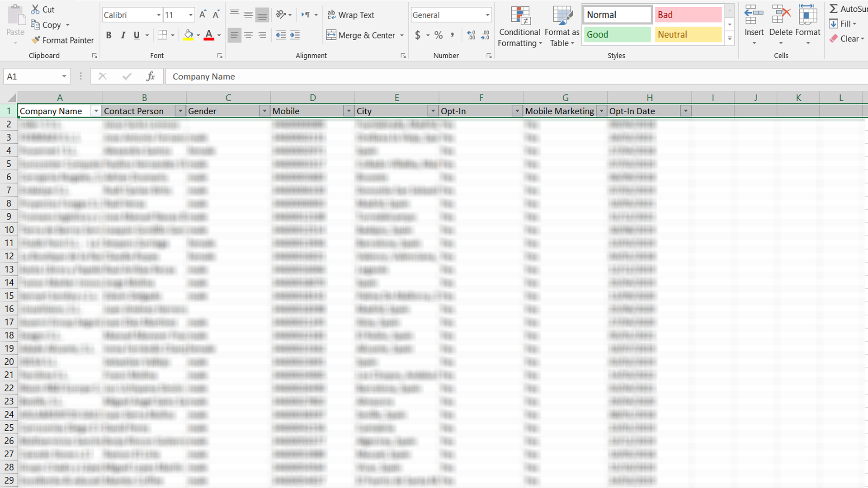Screen dimensions: 868x488
Task: Click the Opt-In column filter toggle
Action: point(516,112)
